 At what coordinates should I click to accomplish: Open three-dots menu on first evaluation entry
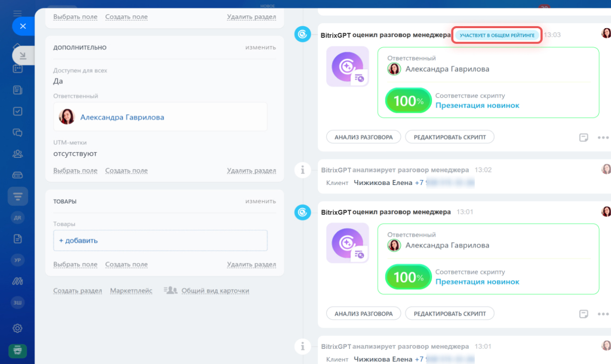click(x=603, y=137)
